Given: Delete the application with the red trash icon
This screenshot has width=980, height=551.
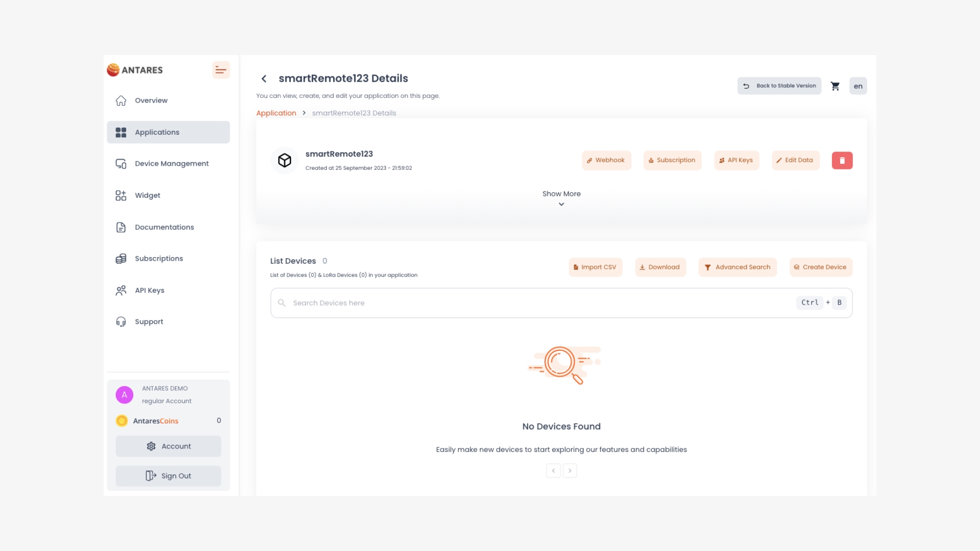Looking at the screenshot, I should tap(842, 160).
